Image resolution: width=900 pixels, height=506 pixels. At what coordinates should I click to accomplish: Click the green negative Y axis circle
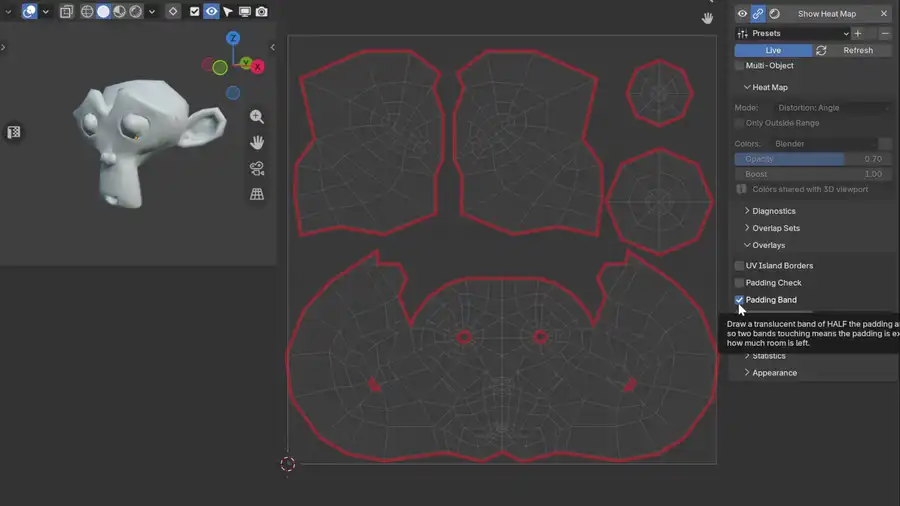pos(220,68)
